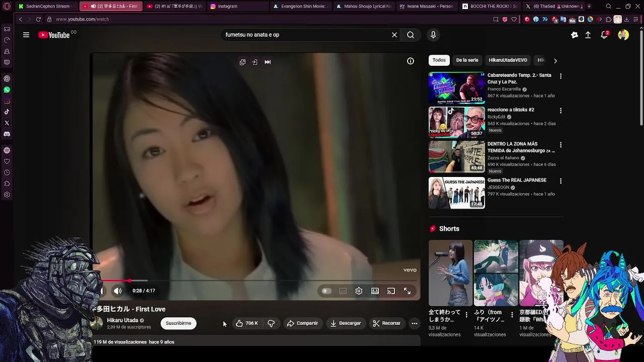Click Recortar clip button
644x362 pixels.
(x=386, y=323)
